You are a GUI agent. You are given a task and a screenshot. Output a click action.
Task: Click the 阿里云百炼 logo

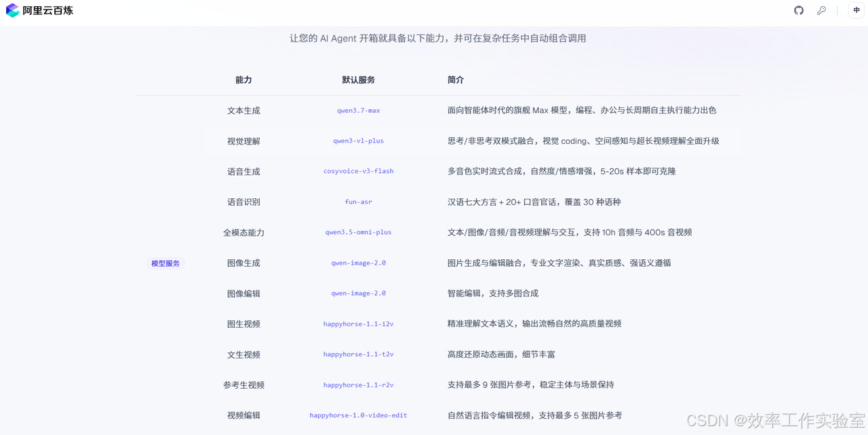point(39,10)
